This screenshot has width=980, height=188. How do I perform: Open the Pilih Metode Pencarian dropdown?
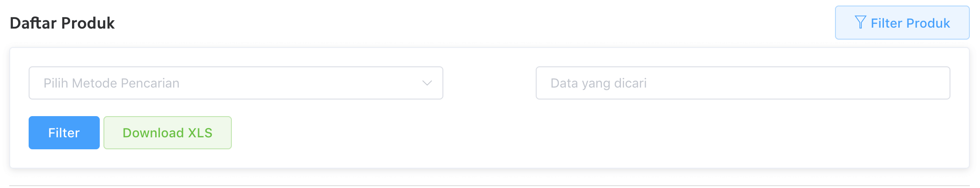(x=236, y=83)
